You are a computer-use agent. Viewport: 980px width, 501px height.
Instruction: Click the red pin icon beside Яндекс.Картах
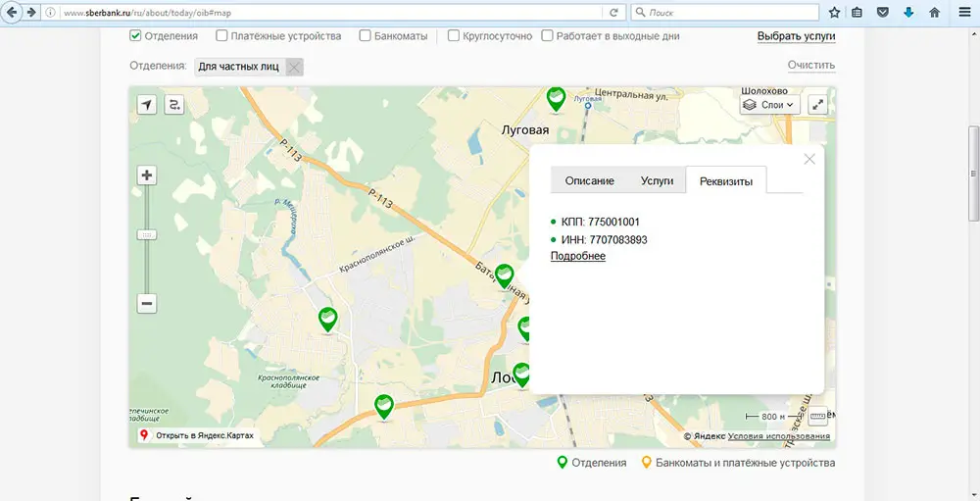pyautogui.click(x=144, y=435)
